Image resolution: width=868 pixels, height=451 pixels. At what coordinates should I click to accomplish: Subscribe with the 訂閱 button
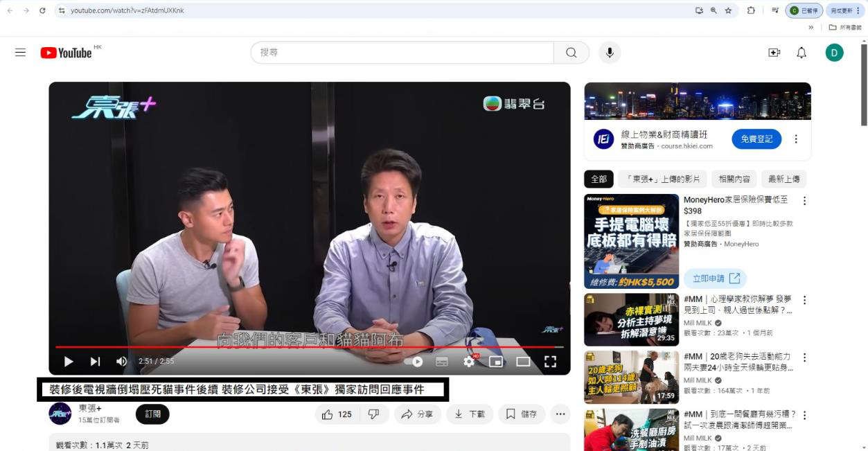[x=152, y=414]
